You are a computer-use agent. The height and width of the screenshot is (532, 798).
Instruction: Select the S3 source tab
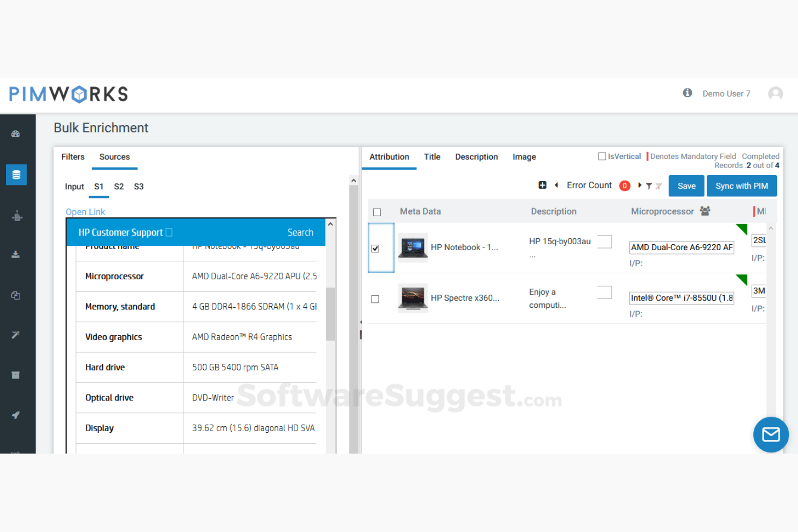point(139,186)
